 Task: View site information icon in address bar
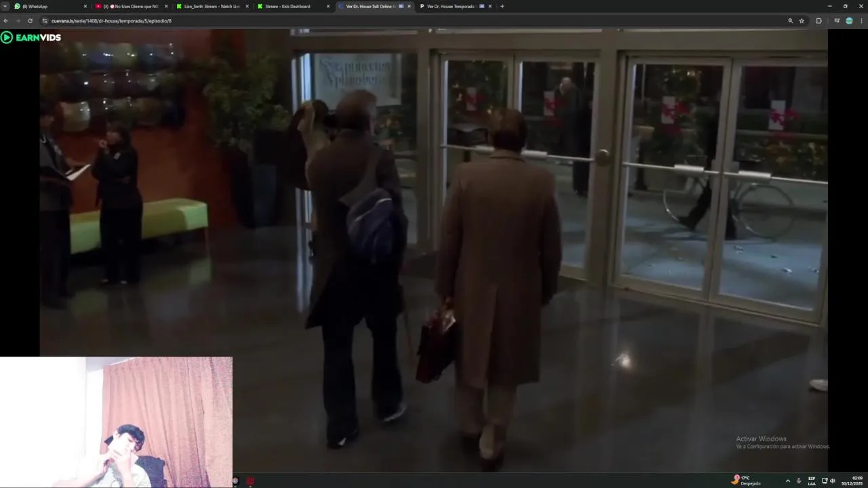45,21
